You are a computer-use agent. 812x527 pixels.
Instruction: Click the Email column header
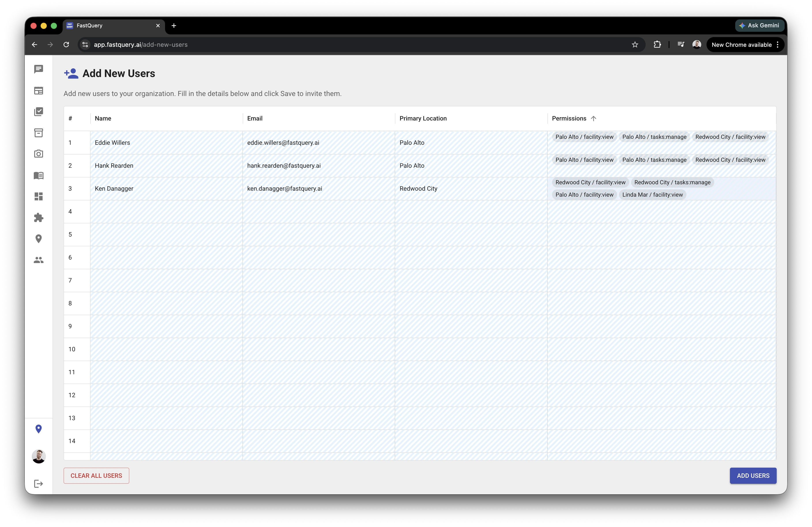coord(319,119)
